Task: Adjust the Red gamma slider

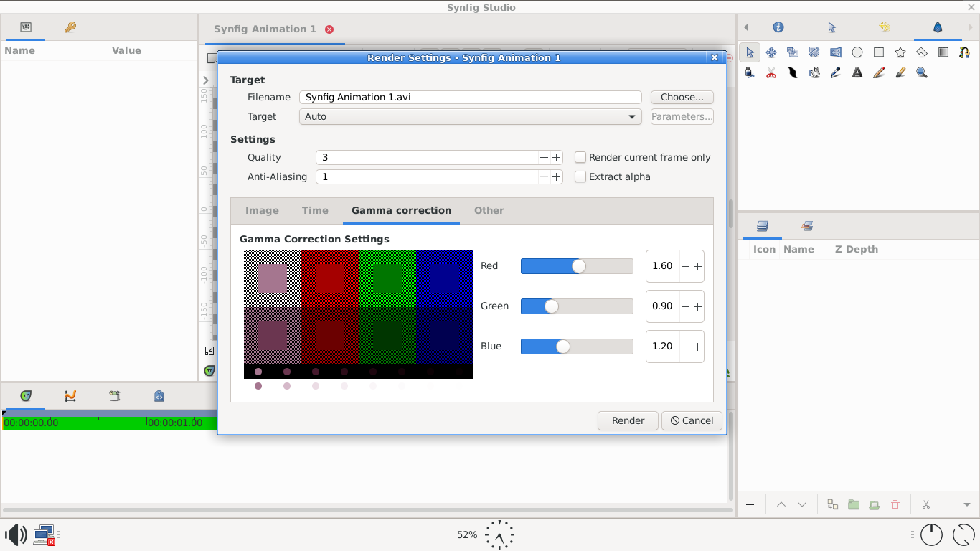Action: tap(577, 266)
